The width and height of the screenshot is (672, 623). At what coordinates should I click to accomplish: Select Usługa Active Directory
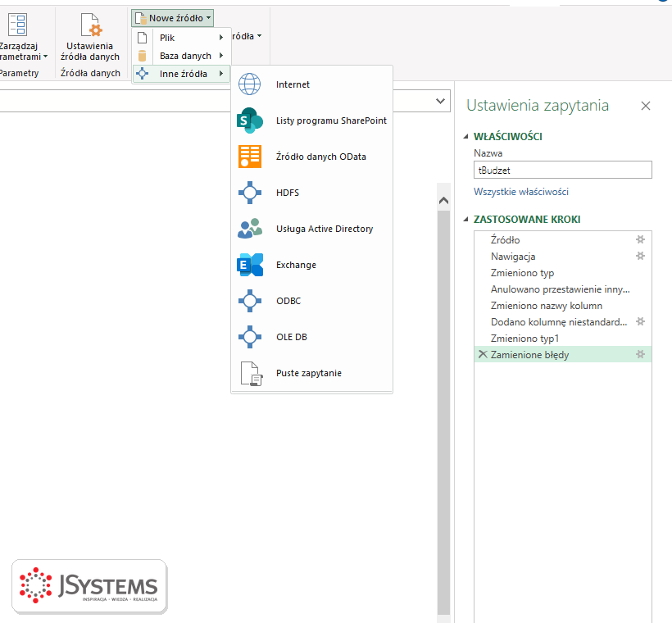coord(311,229)
